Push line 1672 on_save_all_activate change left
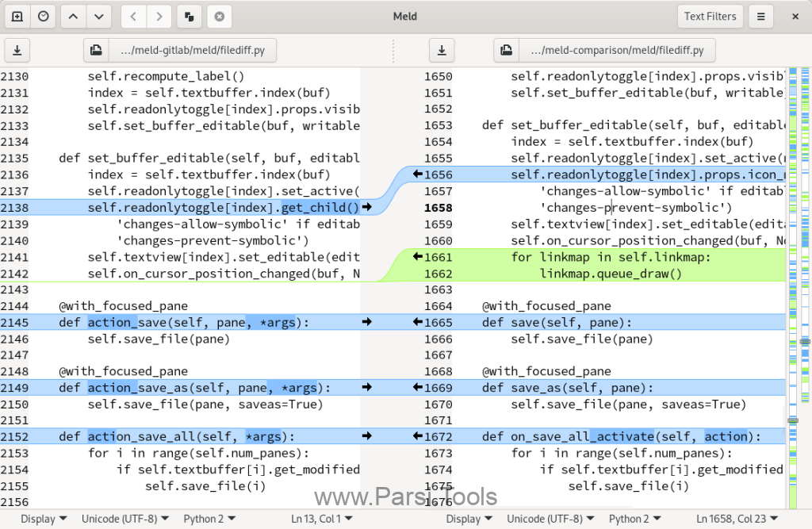 [x=418, y=435]
